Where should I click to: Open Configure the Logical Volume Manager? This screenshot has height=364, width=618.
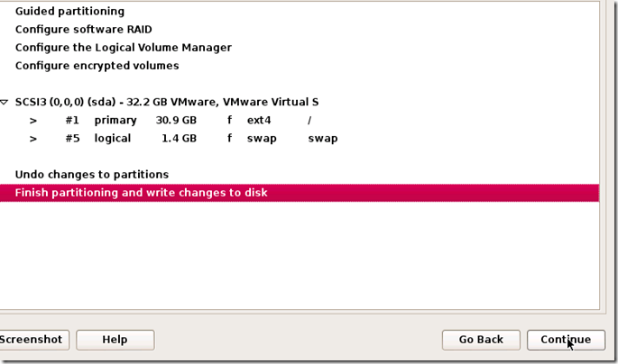point(123,48)
